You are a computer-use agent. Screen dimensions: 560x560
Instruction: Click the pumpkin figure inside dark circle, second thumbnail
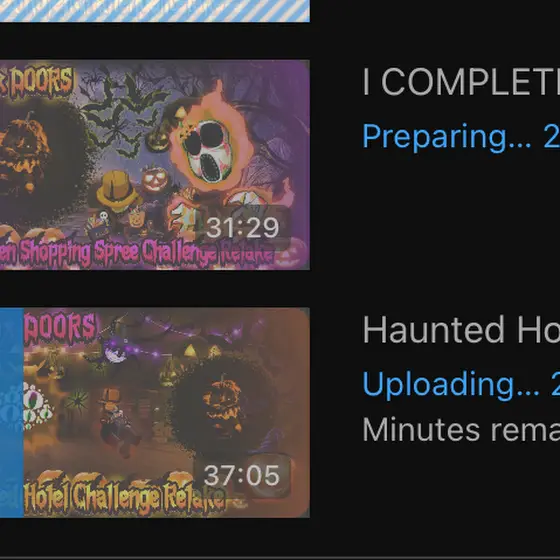coord(222,405)
